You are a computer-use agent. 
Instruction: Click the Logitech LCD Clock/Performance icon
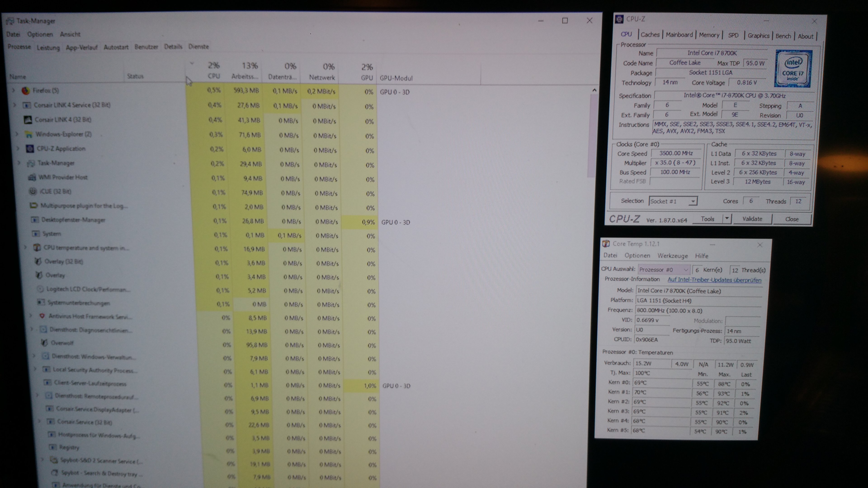pyautogui.click(x=40, y=289)
